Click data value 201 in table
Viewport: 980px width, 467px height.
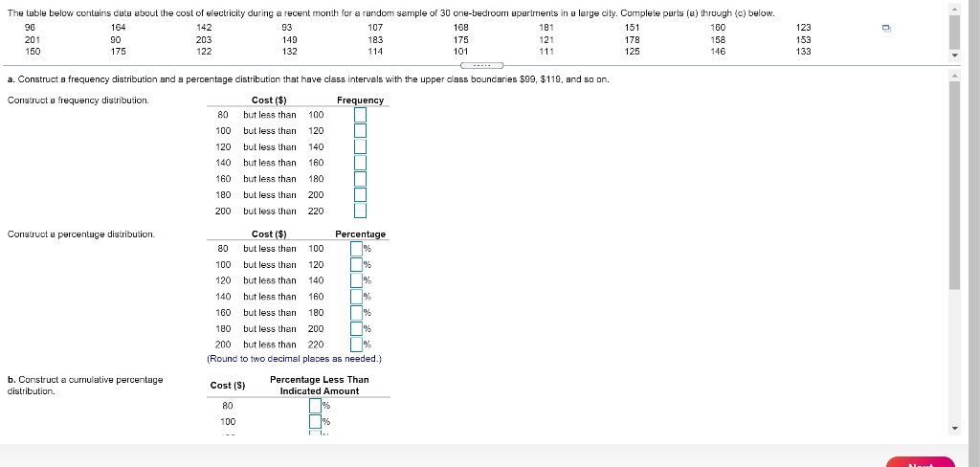[32, 39]
